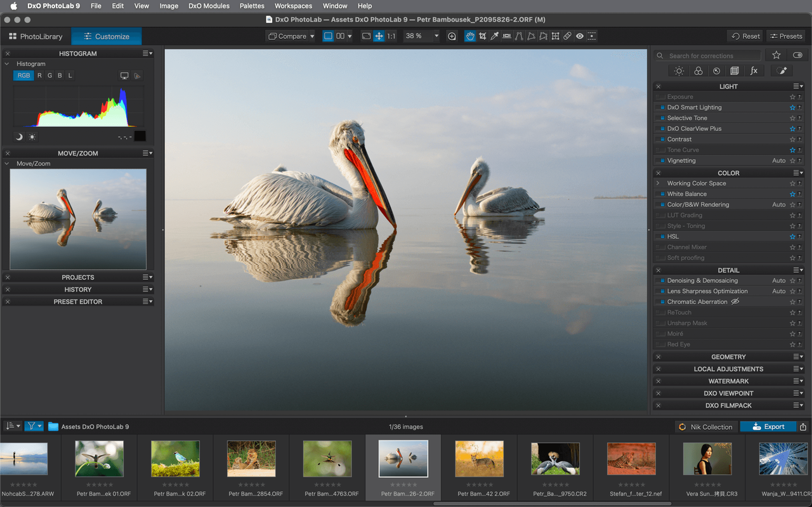Screen dimensions: 812x507
Task: Click the fx effects category icon
Action: click(x=754, y=70)
